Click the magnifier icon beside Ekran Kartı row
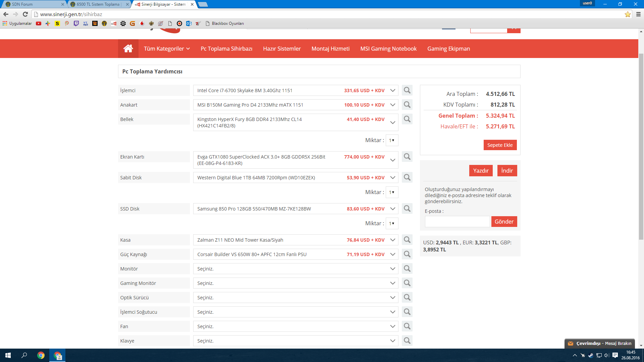Viewport: 644px width, 362px height. click(407, 157)
